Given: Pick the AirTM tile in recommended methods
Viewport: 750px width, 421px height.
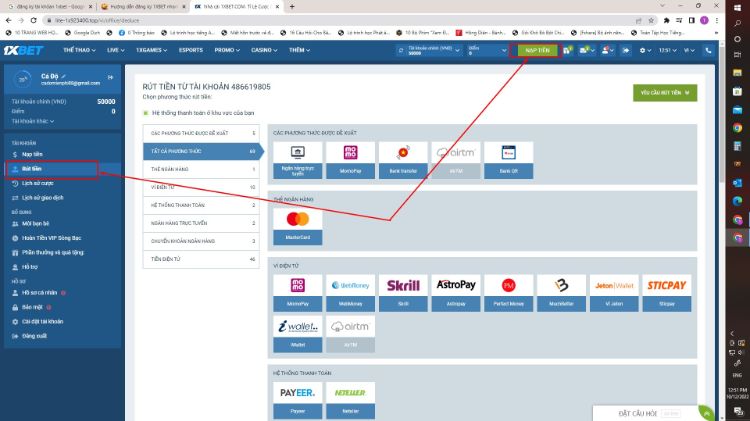Looking at the screenshot, I should (x=456, y=160).
